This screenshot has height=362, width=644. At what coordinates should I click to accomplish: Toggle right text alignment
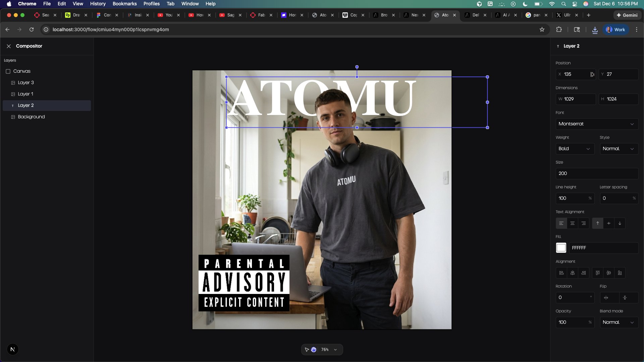tap(584, 223)
